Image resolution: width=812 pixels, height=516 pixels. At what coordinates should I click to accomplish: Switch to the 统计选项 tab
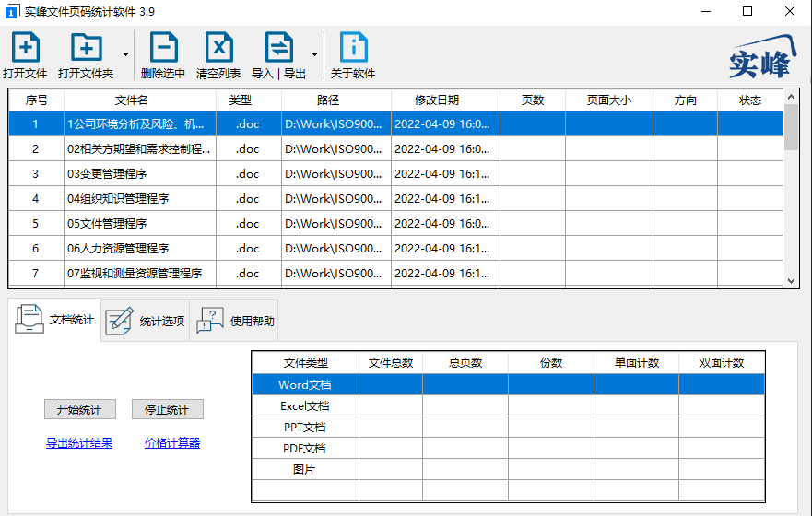(x=146, y=321)
